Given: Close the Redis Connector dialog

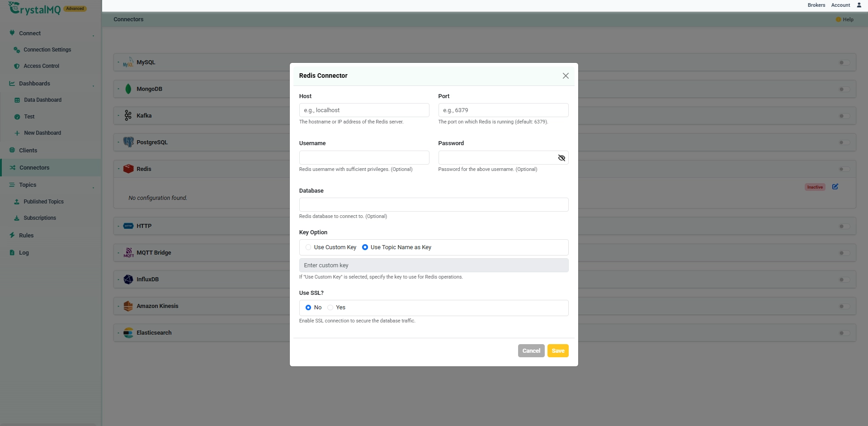Looking at the screenshot, I should coord(566,76).
